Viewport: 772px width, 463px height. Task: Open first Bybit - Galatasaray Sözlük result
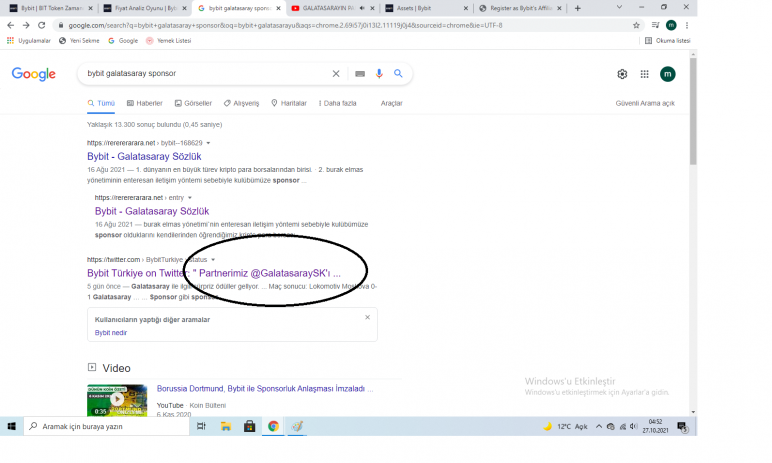pyautogui.click(x=144, y=157)
